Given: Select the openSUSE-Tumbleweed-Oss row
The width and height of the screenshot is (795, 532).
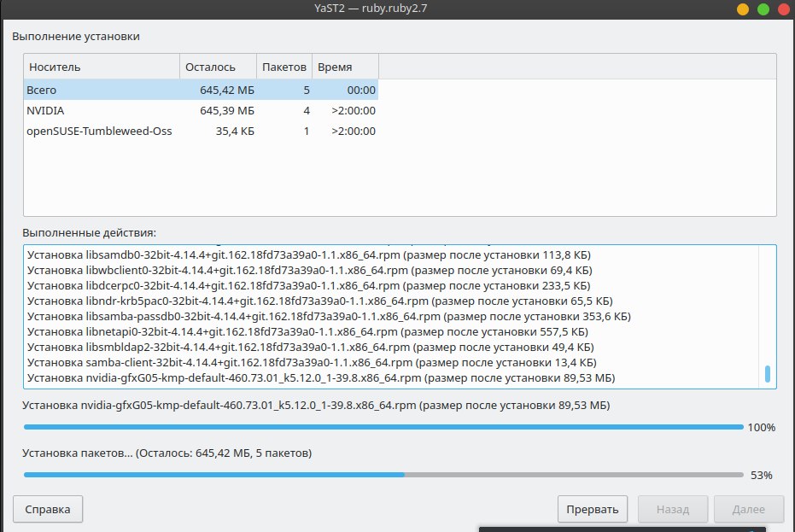Looking at the screenshot, I should (x=201, y=131).
